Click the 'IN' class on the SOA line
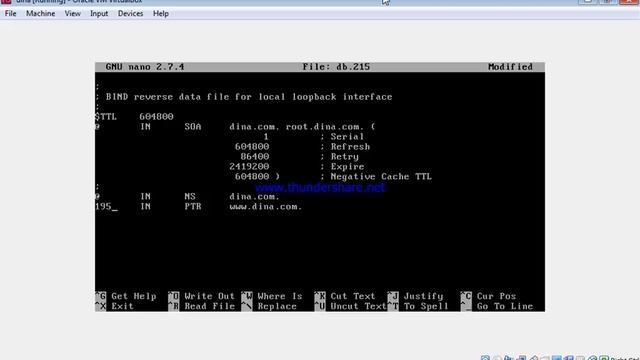 pyautogui.click(x=145, y=127)
